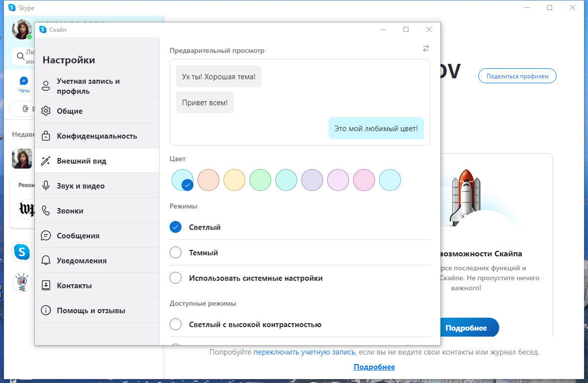Open Account and profile settings (Учетная запись и профиль)

pyautogui.click(x=97, y=86)
